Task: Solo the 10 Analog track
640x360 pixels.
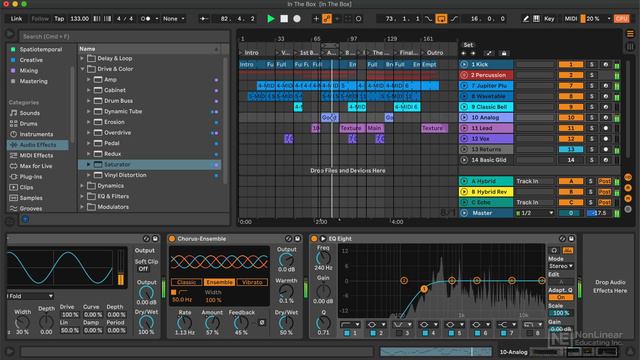Action: pyautogui.click(x=591, y=118)
